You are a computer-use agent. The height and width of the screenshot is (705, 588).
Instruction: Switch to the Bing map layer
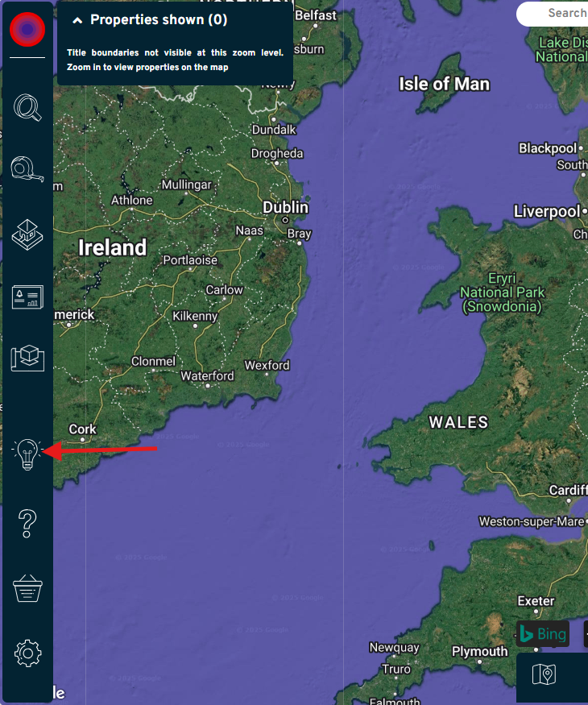(543, 634)
